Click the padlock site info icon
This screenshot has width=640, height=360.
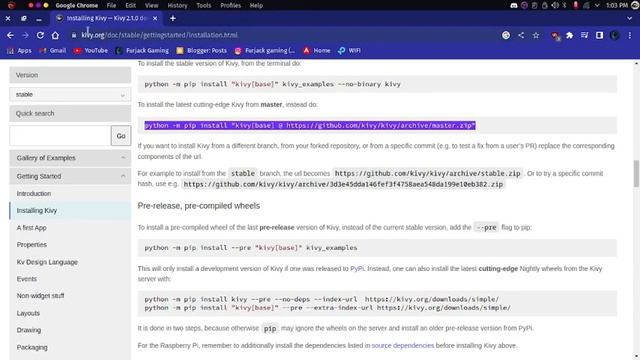74,36
